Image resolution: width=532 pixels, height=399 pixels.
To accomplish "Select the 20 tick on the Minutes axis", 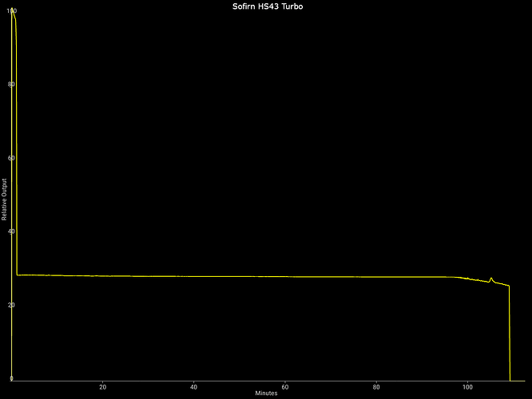I will pos(102,386).
